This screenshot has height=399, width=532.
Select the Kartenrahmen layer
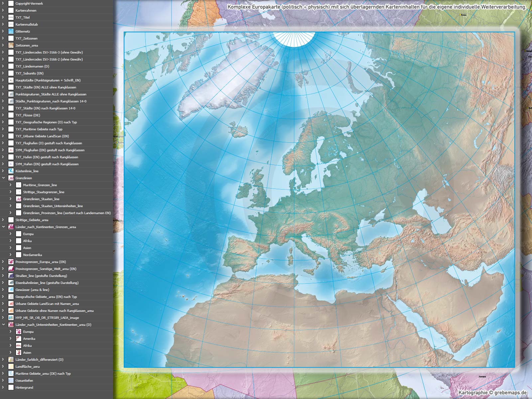(x=26, y=10)
